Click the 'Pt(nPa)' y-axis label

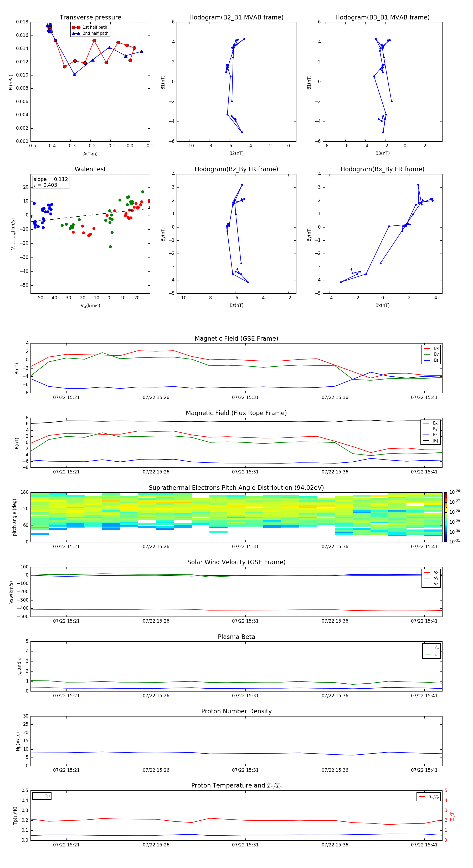pos(11,82)
